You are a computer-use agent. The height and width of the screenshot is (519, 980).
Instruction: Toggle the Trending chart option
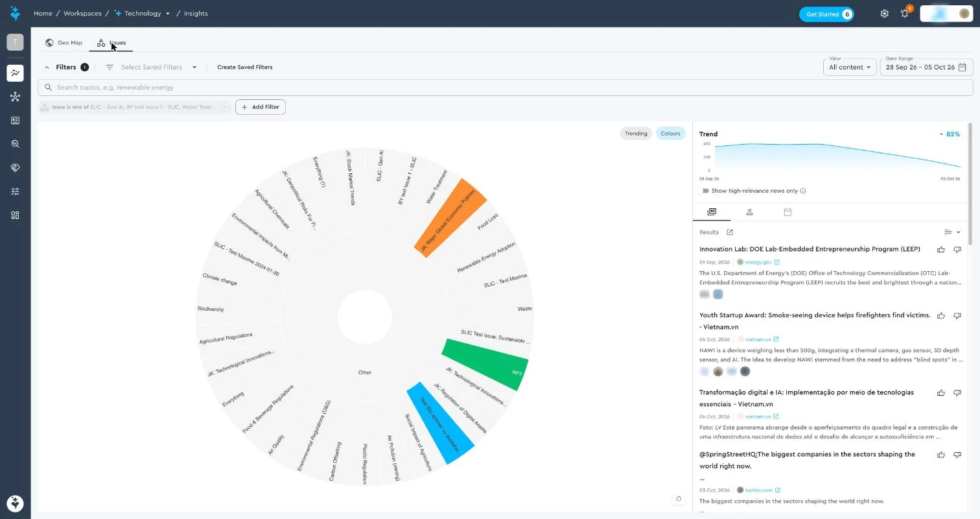(636, 134)
